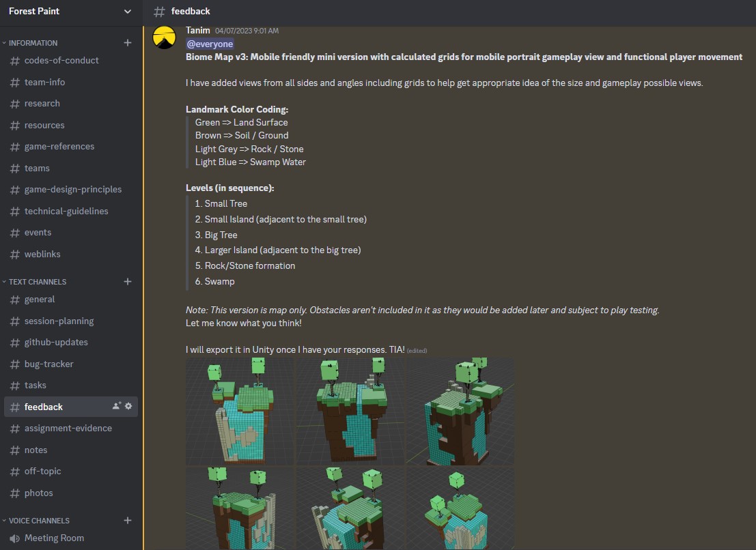
Task: Add a channel to TEXT CHANNELS category
Action: click(x=127, y=282)
